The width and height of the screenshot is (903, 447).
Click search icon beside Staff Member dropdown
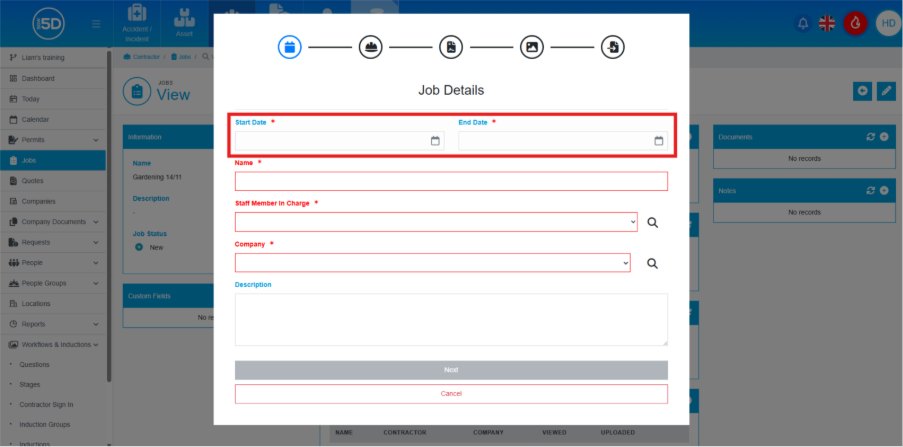tap(652, 223)
